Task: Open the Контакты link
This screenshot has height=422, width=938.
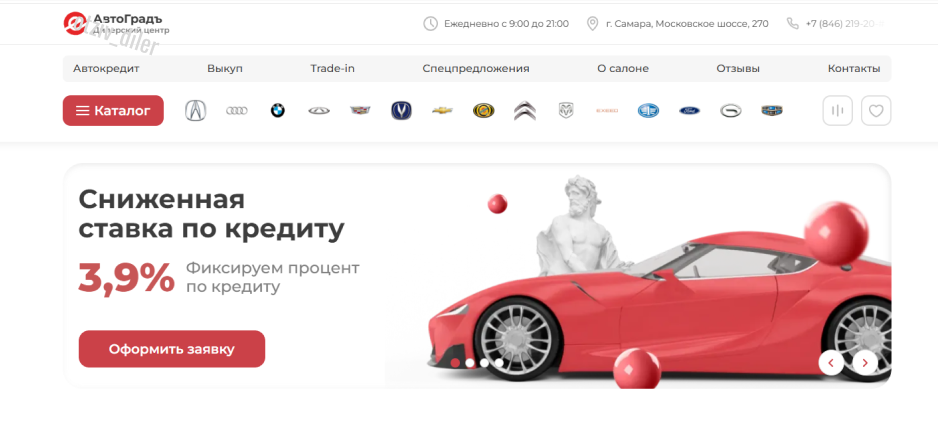Action: 854,68
